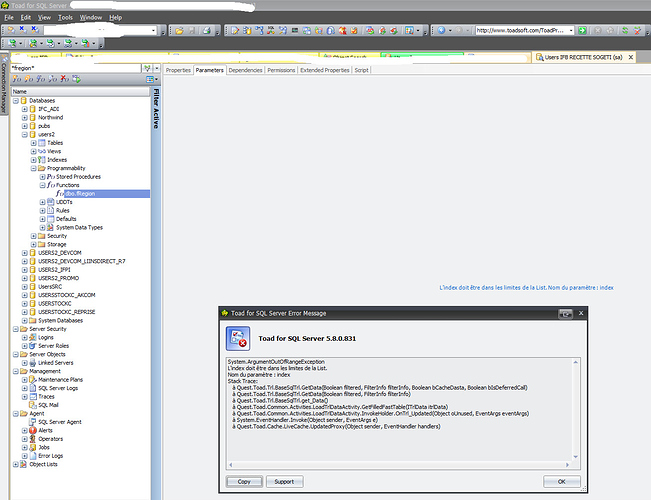Image resolution: width=651 pixels, height=500 pixels.
Task: Click Support in the error dialog
Action: (x=284, y=482)
